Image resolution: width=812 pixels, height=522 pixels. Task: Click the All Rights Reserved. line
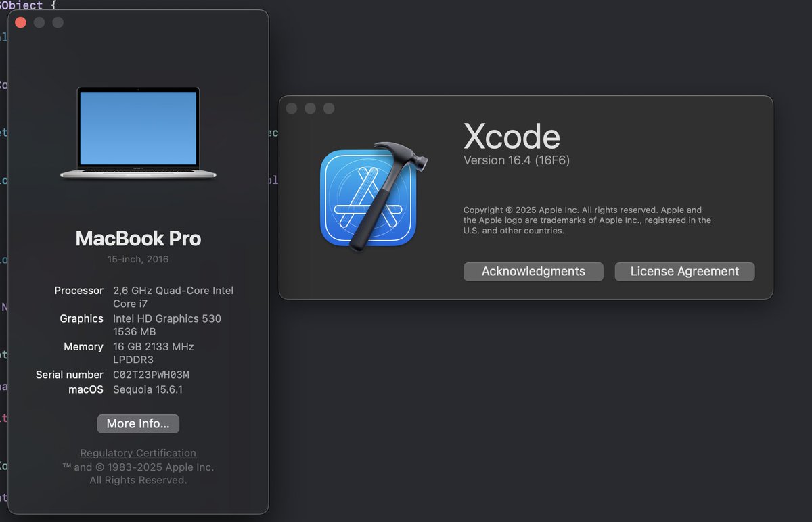pos(138,480)
